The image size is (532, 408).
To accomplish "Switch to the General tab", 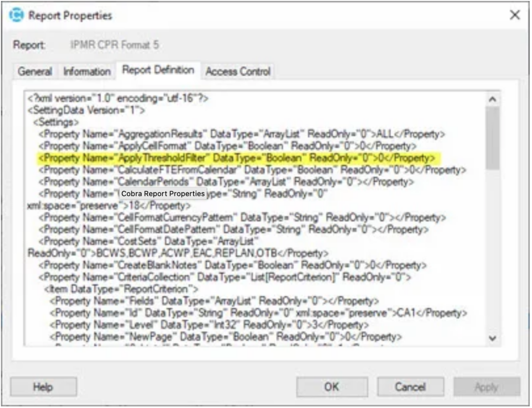I will (35, 72).
